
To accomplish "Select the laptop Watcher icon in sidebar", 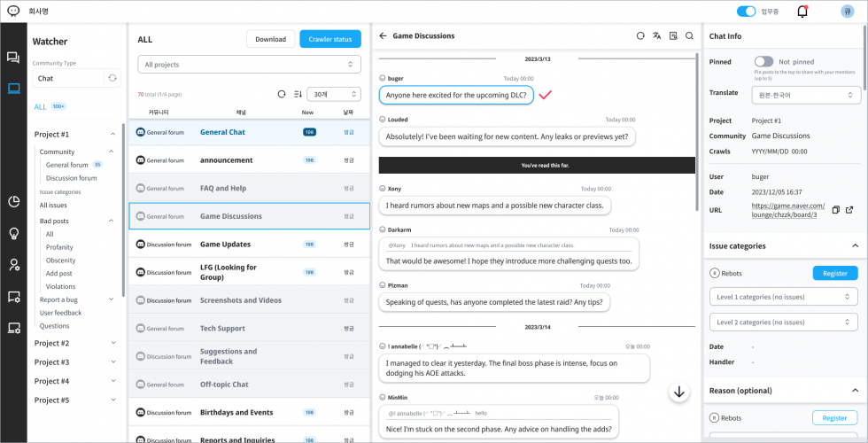I will [x=13, y=88].
